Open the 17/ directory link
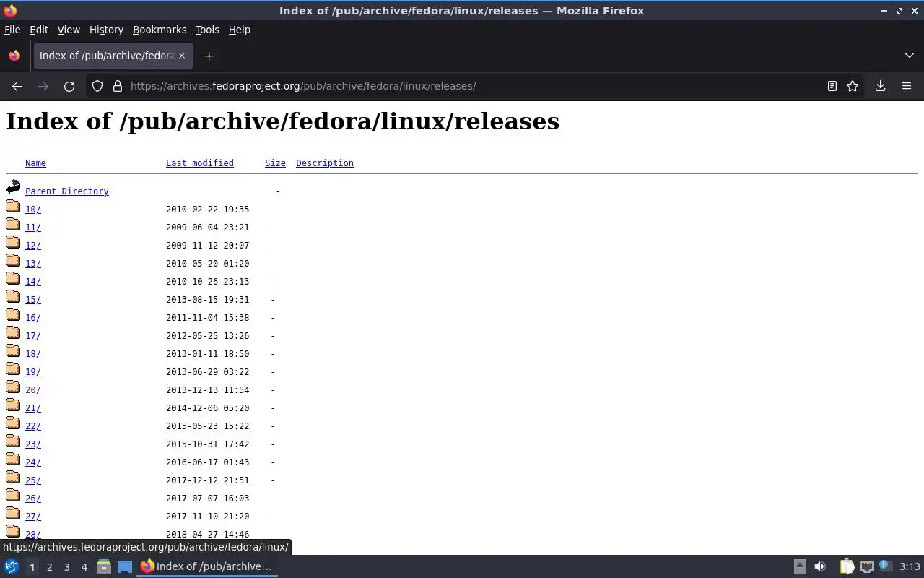Screen dimensions: 924x578 (33, 336)
